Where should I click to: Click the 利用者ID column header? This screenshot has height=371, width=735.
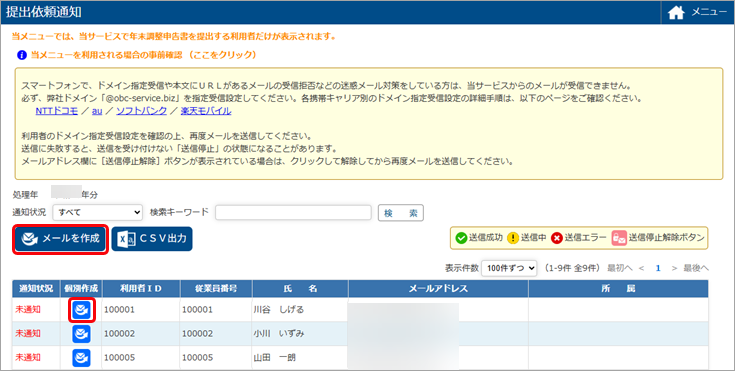pos(141,289)
